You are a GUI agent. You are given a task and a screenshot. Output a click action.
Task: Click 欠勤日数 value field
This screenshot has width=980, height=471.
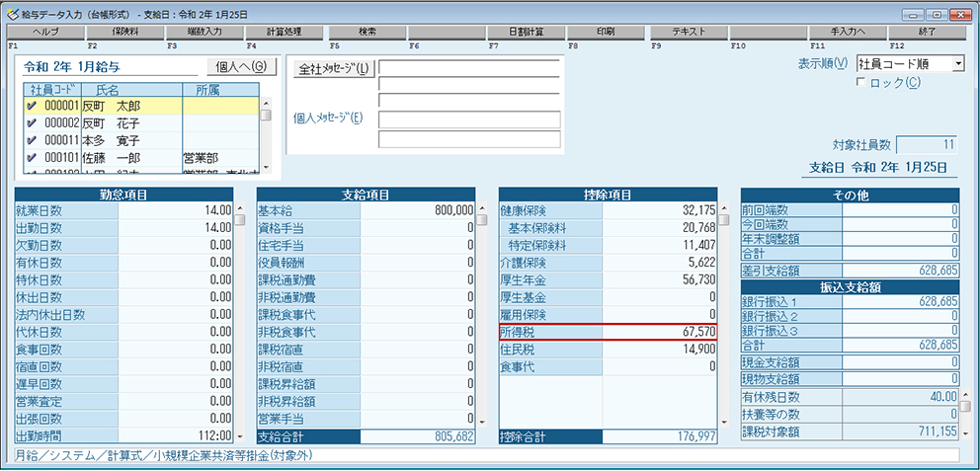coord(176,245)
